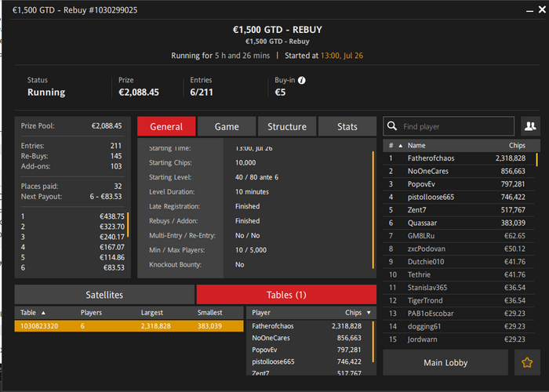Click the Late Registration Finished value
549x392 pixels.
248,206
